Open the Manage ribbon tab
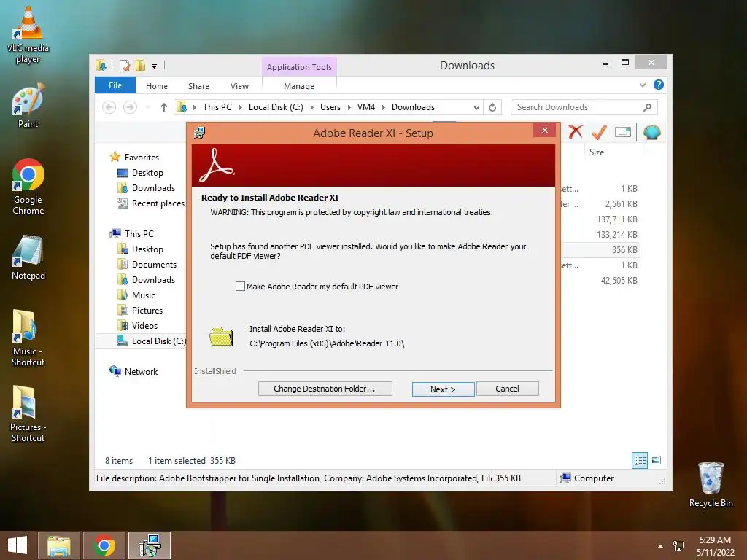Image resolution: width=747 pixels, height=560 pixels. pos(298,86)
